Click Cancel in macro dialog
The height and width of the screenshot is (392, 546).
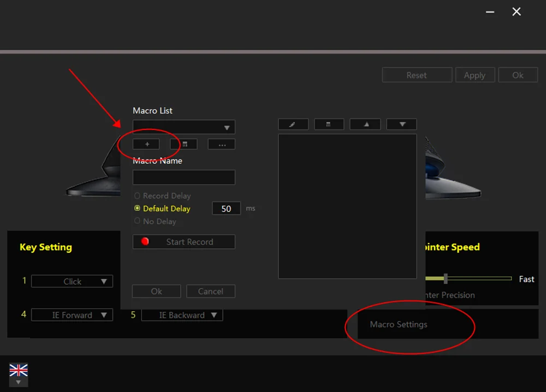coord(211,292)
